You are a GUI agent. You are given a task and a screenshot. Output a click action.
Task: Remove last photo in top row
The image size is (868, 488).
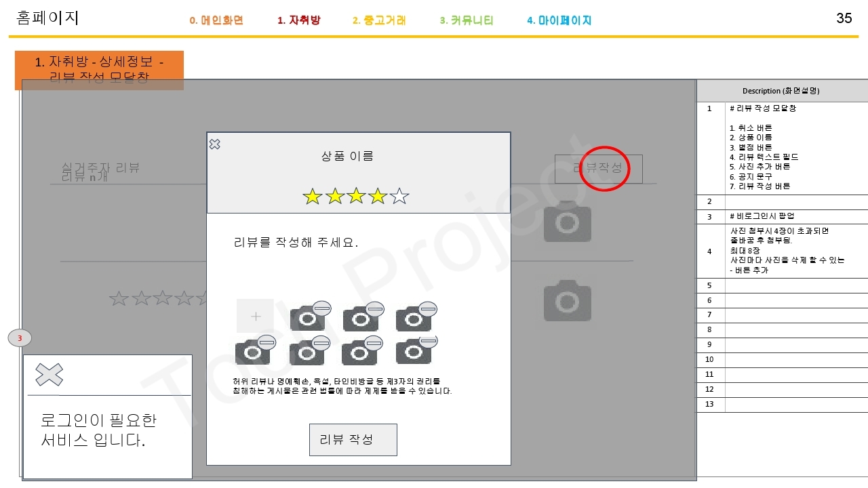click(427, 308)
